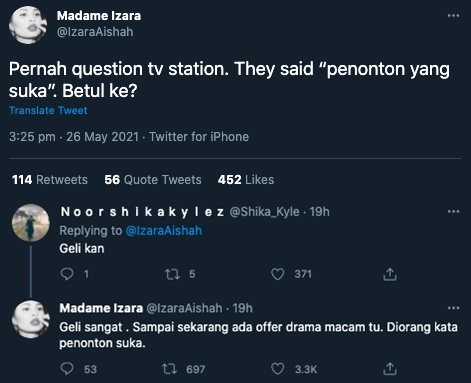Click reply icon on the Geli kan tweet
Image resolution: width=471 pixels, height=383 pixels.
[x=67, y=274]
